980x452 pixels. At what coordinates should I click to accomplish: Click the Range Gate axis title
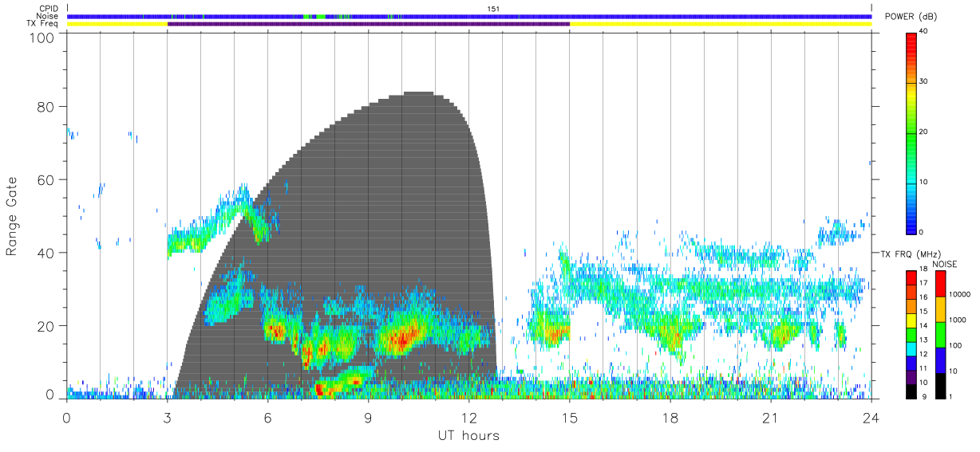point(12,217)
